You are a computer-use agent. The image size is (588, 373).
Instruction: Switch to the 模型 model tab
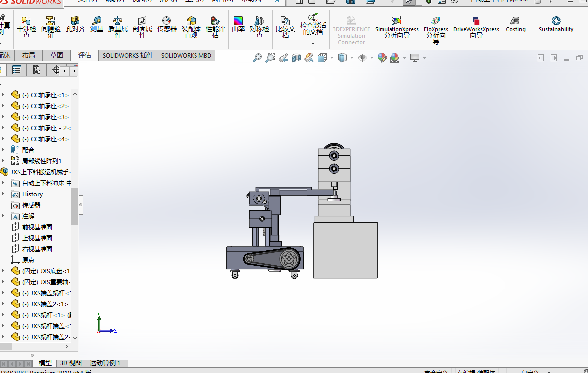[45, 363]
